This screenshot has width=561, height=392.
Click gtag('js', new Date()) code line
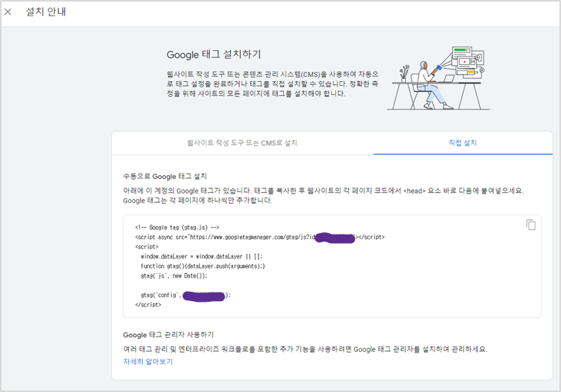pos(174,275)
